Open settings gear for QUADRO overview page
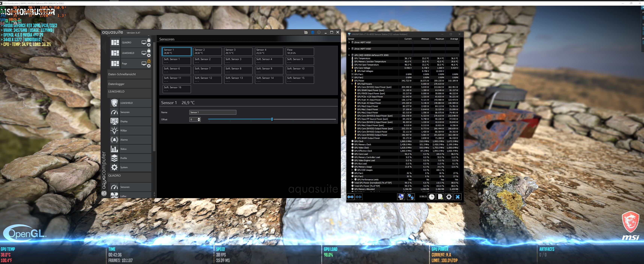644x264 pixels. coord(149,45)
